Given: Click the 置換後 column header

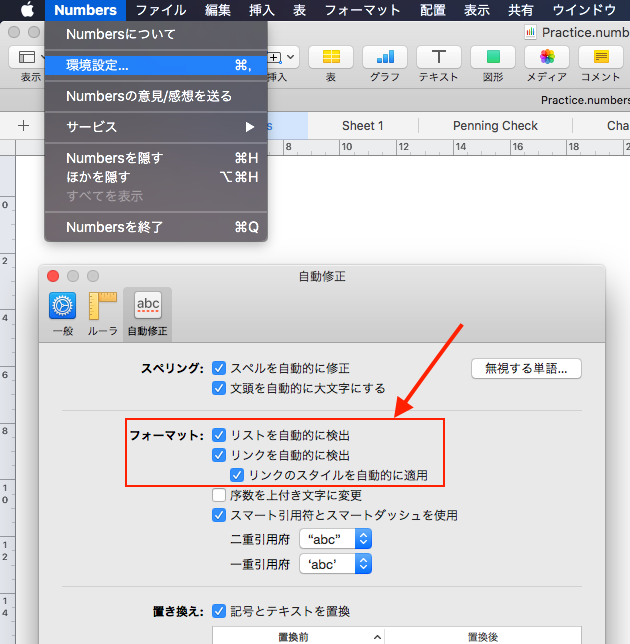Looking at the screenshot, I should 483,637.
